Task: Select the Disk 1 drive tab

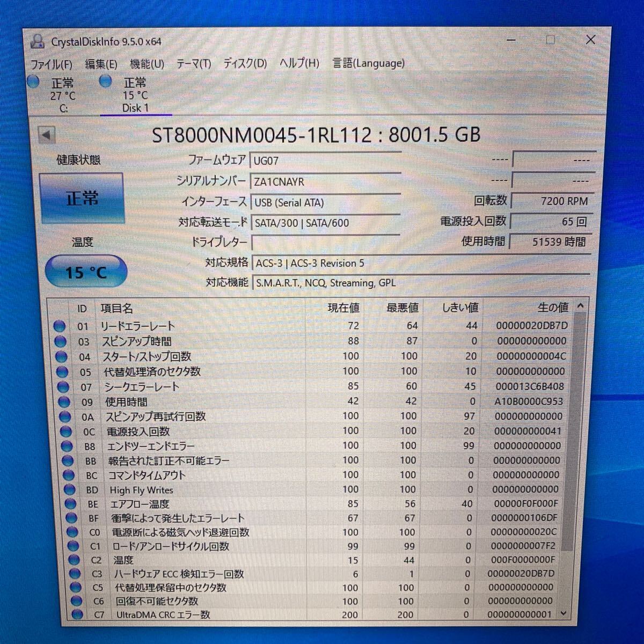Action: (x=135, y=95)
